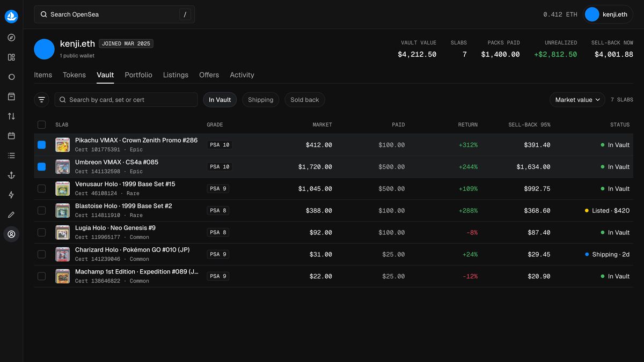Open the archive box icon in sidebar
Viewport: 644px width, 362px height.
point(11,97)
